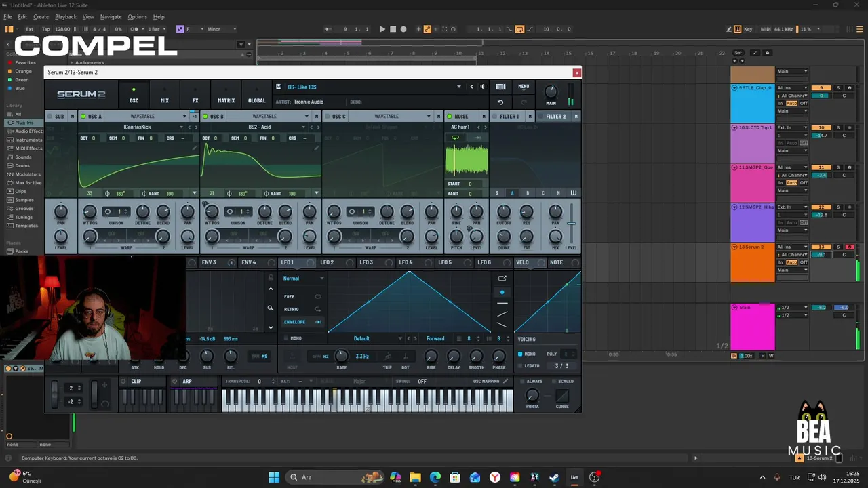Open the ICanHasKick wavetable selector
The image size is (868, 488).
tap(138, 127)
